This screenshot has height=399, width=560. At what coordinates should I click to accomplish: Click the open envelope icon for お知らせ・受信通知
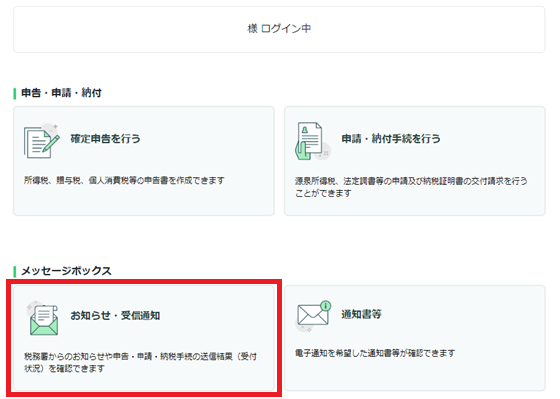point(42,318)
